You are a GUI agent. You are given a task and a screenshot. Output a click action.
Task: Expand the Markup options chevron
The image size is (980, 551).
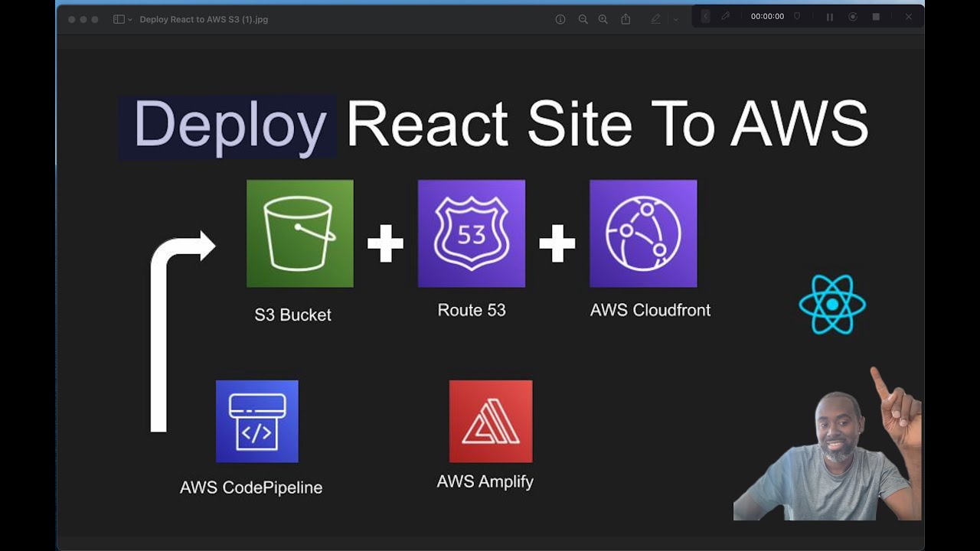[675, 19]
